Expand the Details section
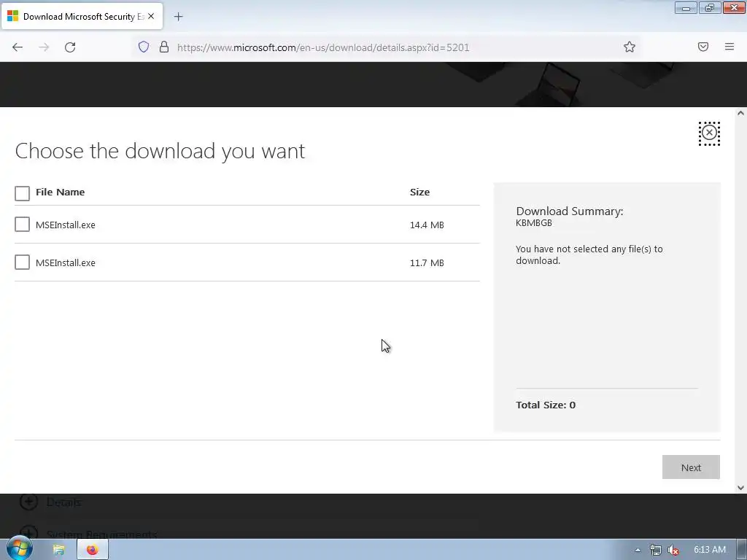This screenshot has width=747, height=560. point(50,502)
